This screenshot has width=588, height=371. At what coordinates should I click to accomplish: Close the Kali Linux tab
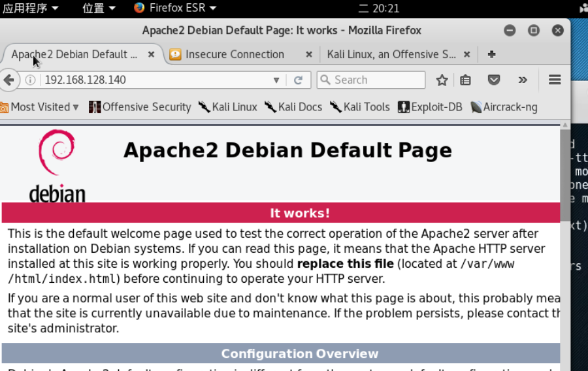(466, 54)
